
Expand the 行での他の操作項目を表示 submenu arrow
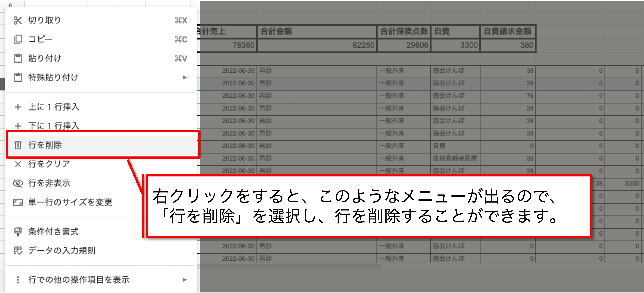(x=185, y=280)
